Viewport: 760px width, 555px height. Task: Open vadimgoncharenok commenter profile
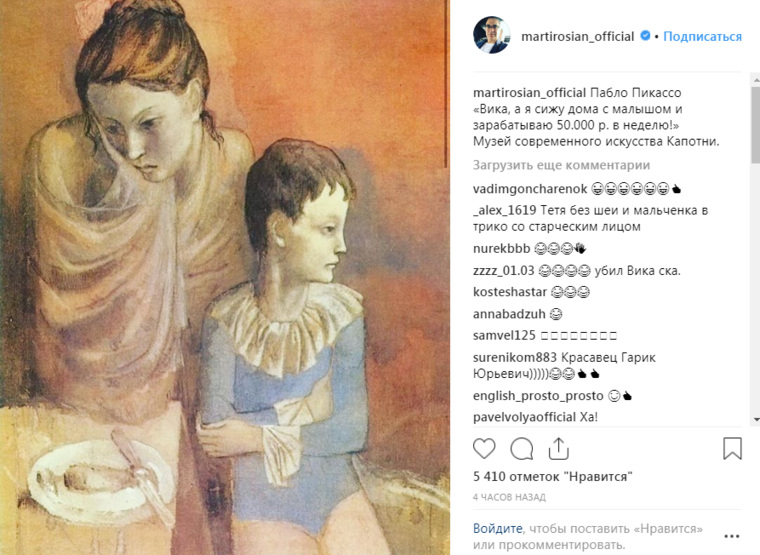[530, 189]
